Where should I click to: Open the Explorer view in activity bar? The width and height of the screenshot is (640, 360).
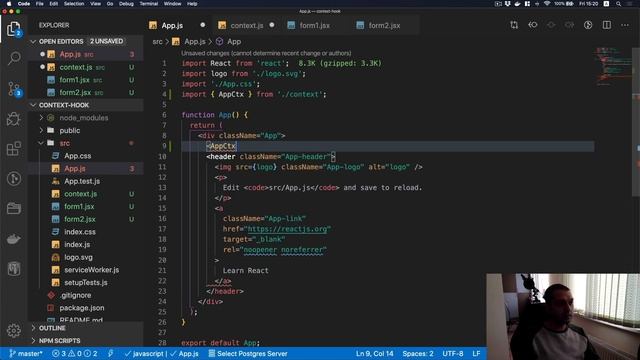13,29
